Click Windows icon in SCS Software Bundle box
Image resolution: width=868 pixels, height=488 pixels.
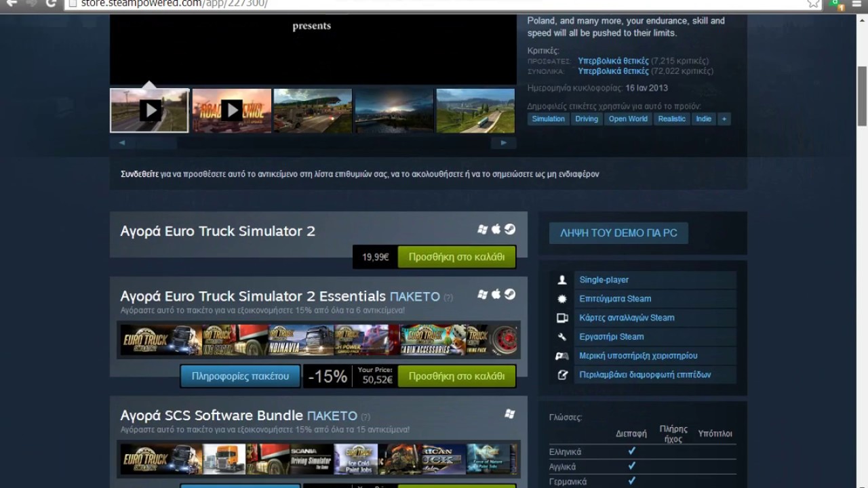[x=509, y=414]
